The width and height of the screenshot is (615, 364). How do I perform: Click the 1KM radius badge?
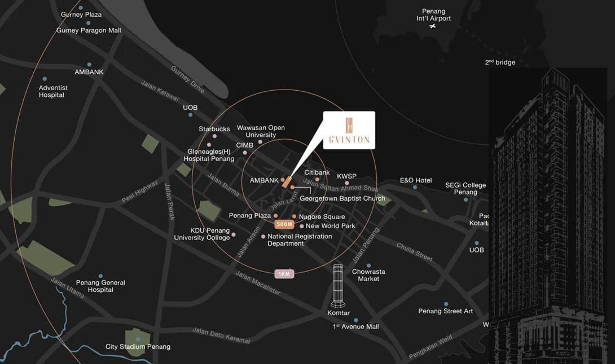(x=284, y=274)
